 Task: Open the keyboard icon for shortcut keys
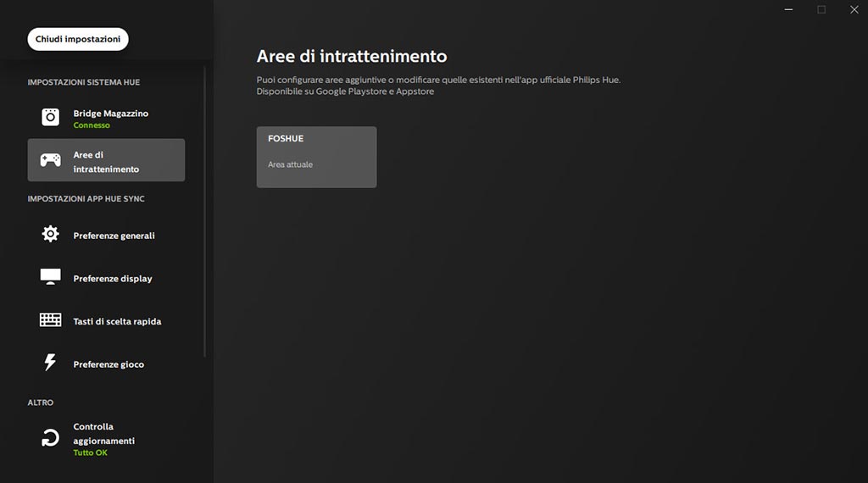coord(50,319)
